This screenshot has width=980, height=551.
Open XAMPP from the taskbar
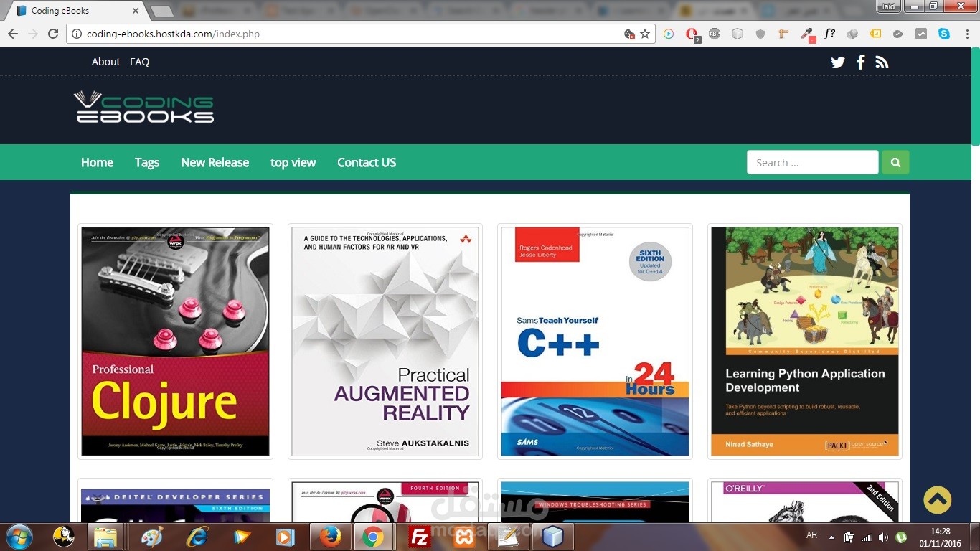[465, 537]
